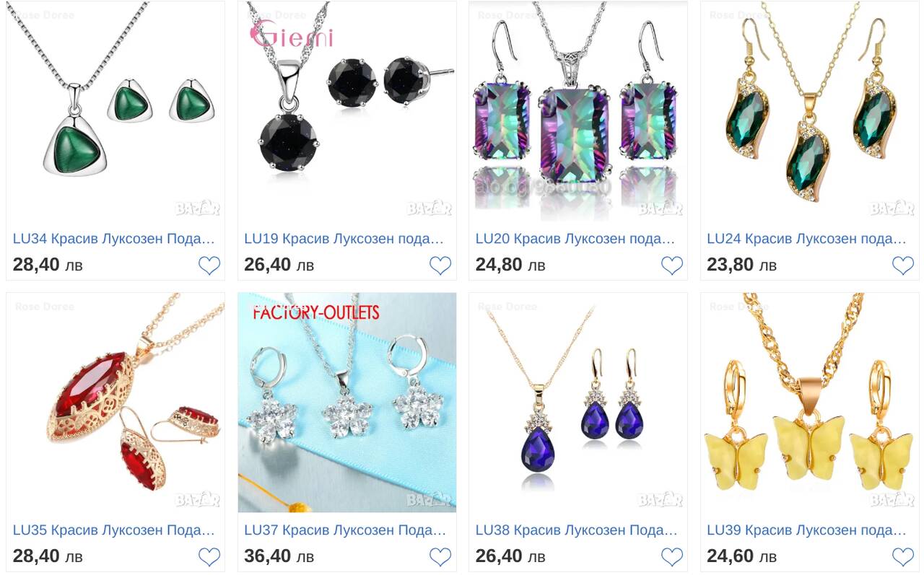The width and height of the screenshot is (924, 575).
Task: View the green triangle pendant set photo
Action: [x=115, y=111]
